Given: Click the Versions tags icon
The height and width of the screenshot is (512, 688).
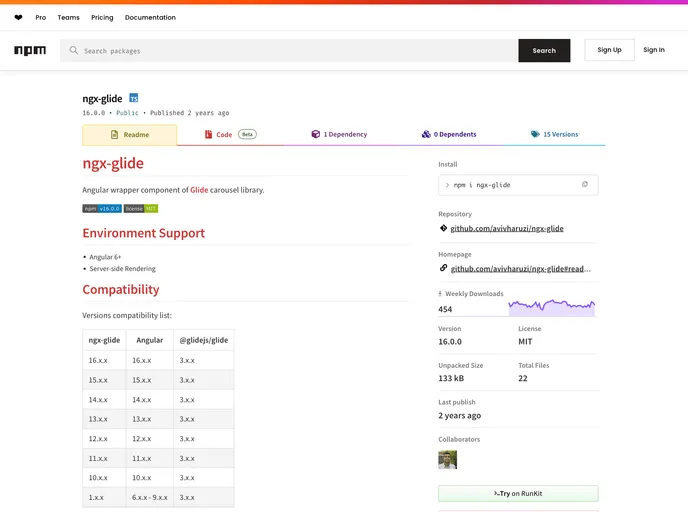Looking at the screenshot, I should coord(535,134).
